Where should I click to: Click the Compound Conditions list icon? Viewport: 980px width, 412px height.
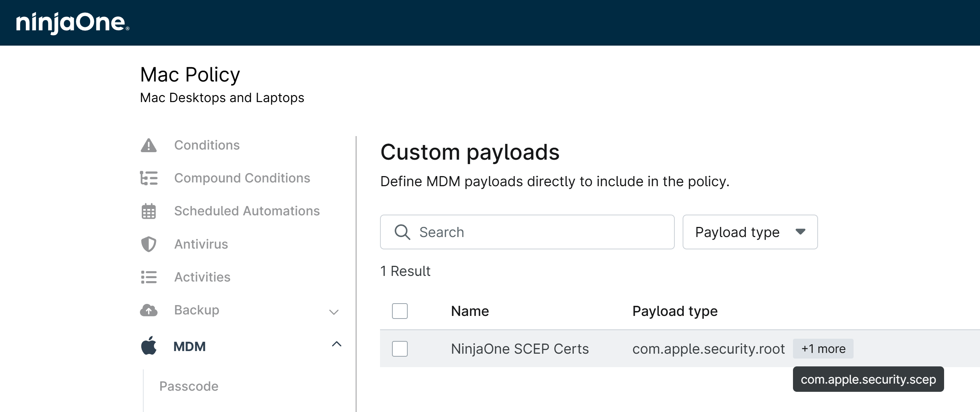tap(148, 178)
